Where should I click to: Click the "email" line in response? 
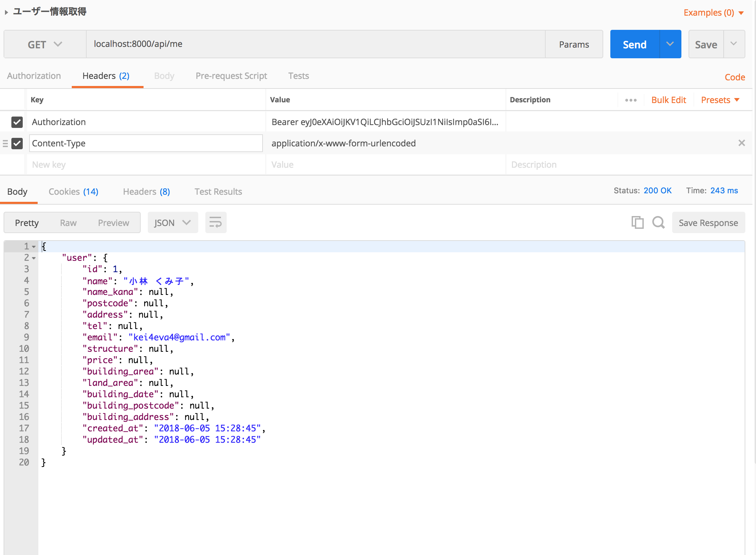[x=158, y=337]
